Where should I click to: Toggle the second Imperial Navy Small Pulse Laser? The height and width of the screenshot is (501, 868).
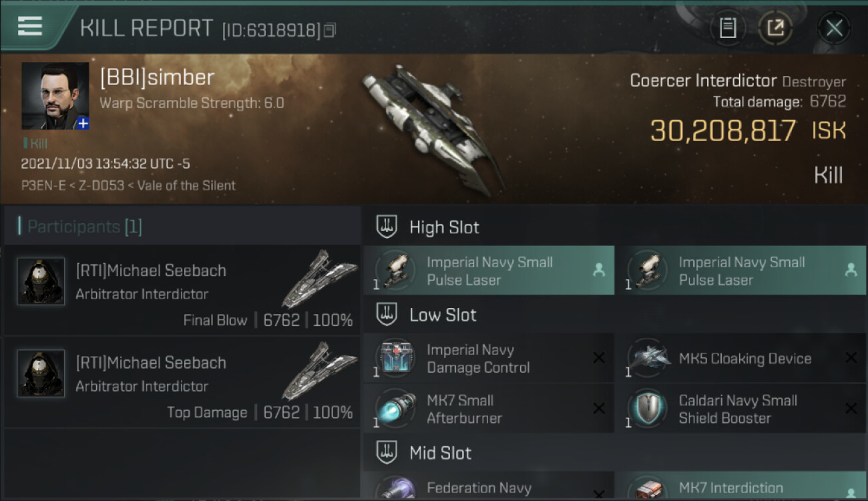(x=741, y=271)
